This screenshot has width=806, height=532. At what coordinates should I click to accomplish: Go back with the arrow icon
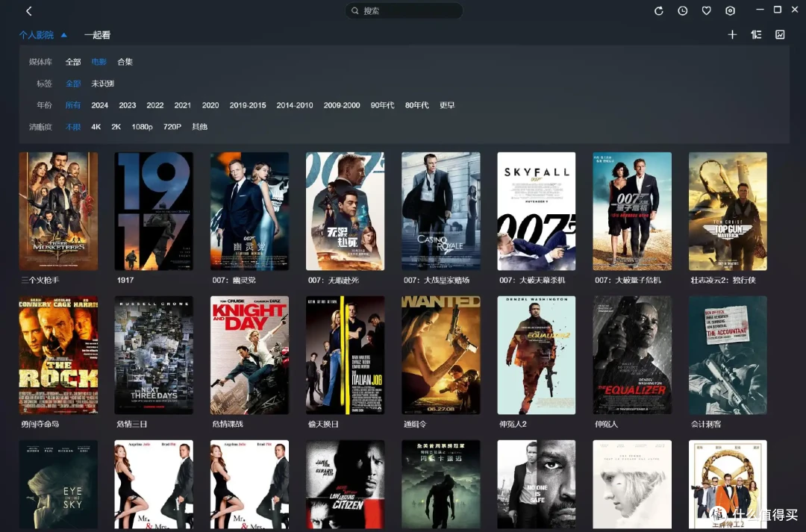[29, 10]
